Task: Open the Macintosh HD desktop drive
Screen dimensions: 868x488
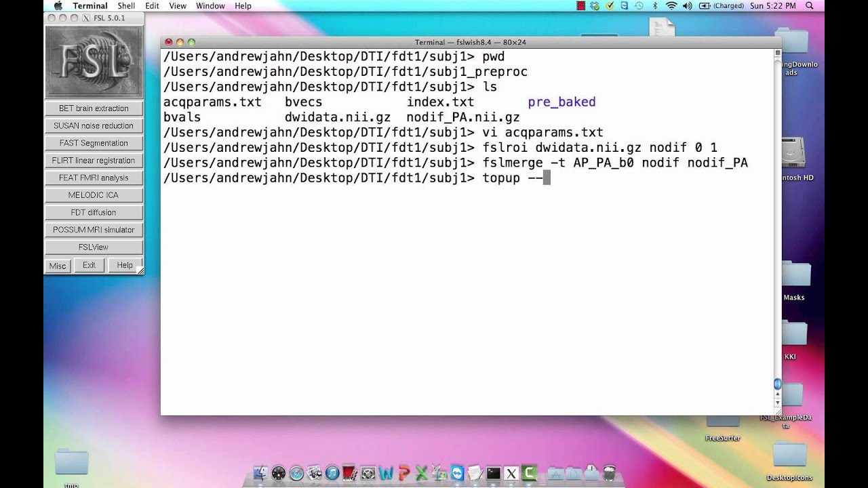Action: click(793, 159)
